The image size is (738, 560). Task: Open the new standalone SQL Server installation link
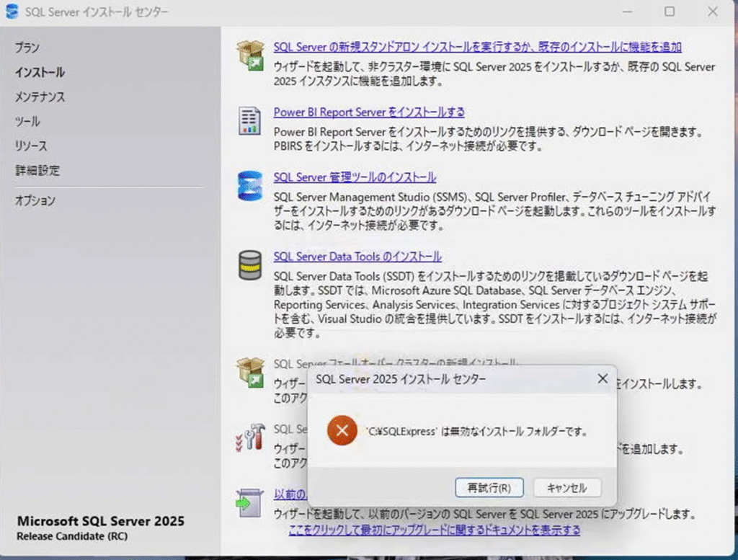point(477,47)
